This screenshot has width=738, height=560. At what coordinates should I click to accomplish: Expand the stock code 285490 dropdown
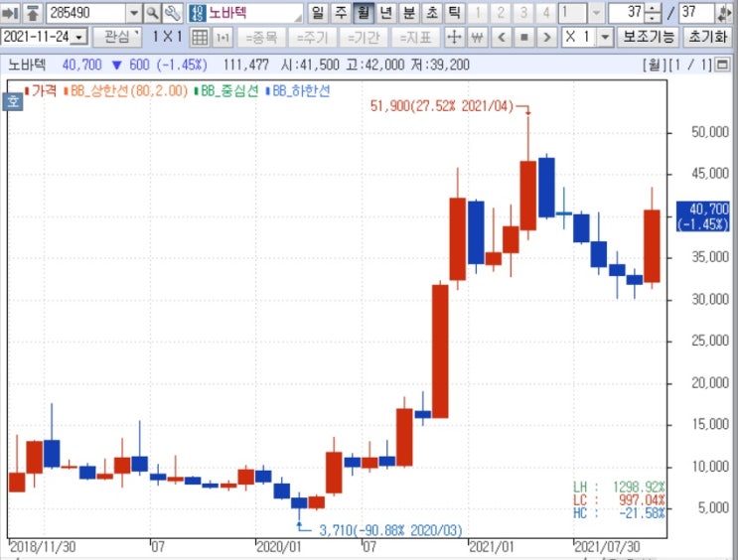134,13
